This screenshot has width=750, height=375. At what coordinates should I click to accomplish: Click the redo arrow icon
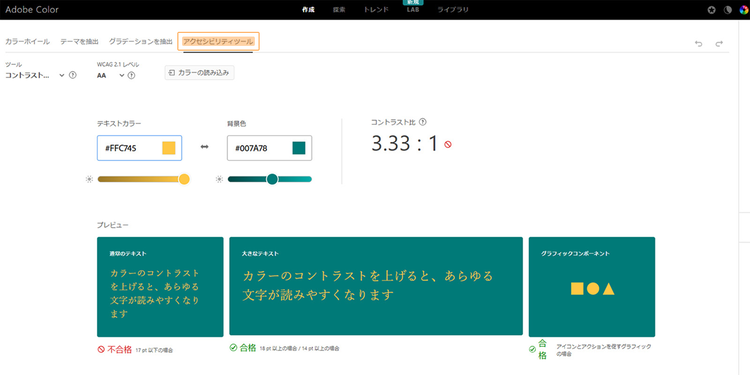point(719,44)
